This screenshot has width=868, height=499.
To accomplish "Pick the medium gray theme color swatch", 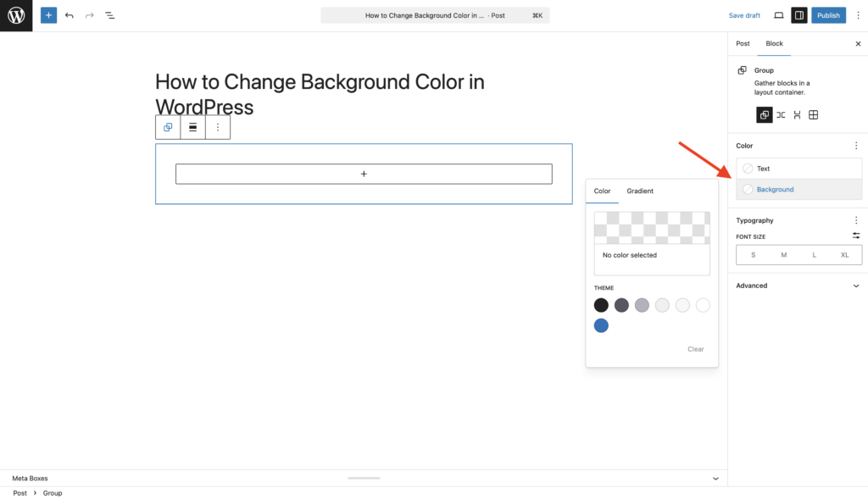I will (642, 305).
